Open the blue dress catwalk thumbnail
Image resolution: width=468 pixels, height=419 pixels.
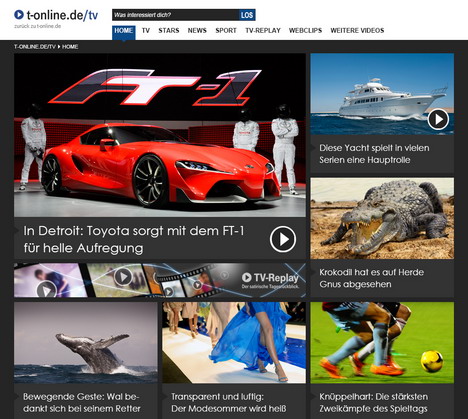234,343
